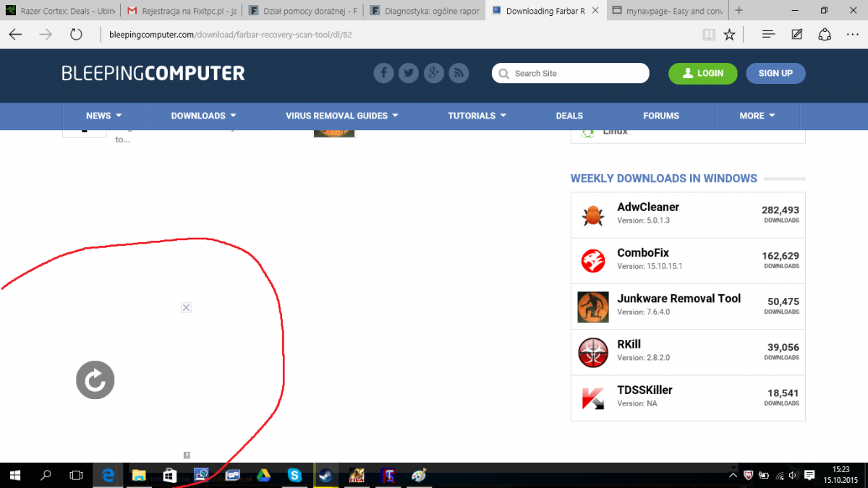
Task: Open the TDSSKiller download link
Action: tap(645, 390)
